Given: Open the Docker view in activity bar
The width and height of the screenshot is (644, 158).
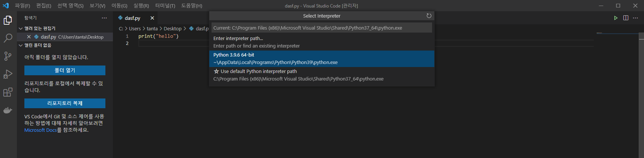Looking at the screenshot, I should pos(8,110).
